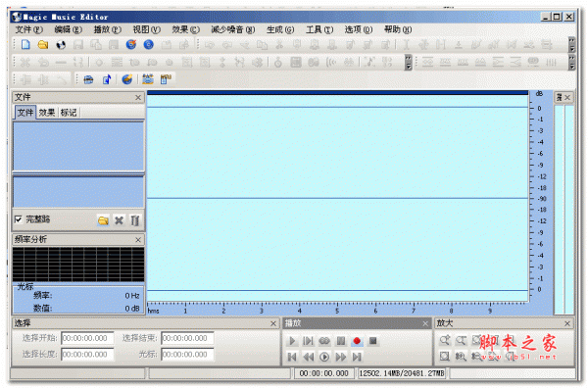The width and height of the screenshot is (588, 388).
Task: Expand the overflow chevron in the middle of the second toolbar row
Action: (x=408, y=63)
